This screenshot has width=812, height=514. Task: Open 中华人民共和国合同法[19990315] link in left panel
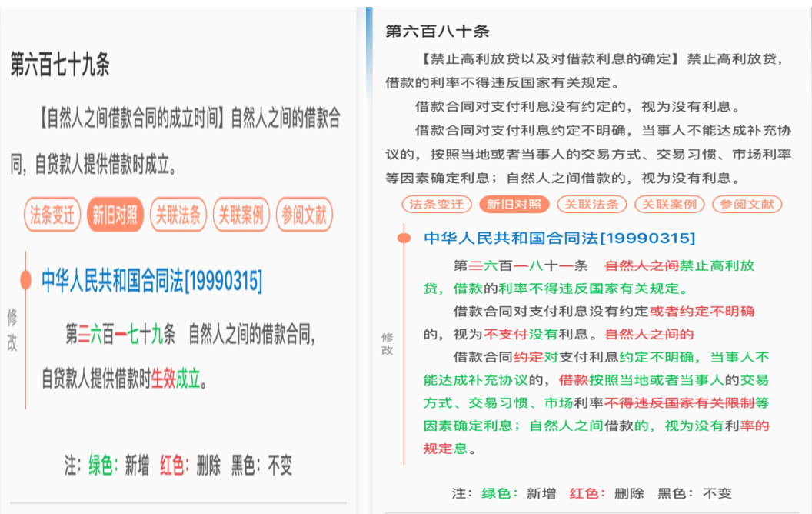point(151,281)
